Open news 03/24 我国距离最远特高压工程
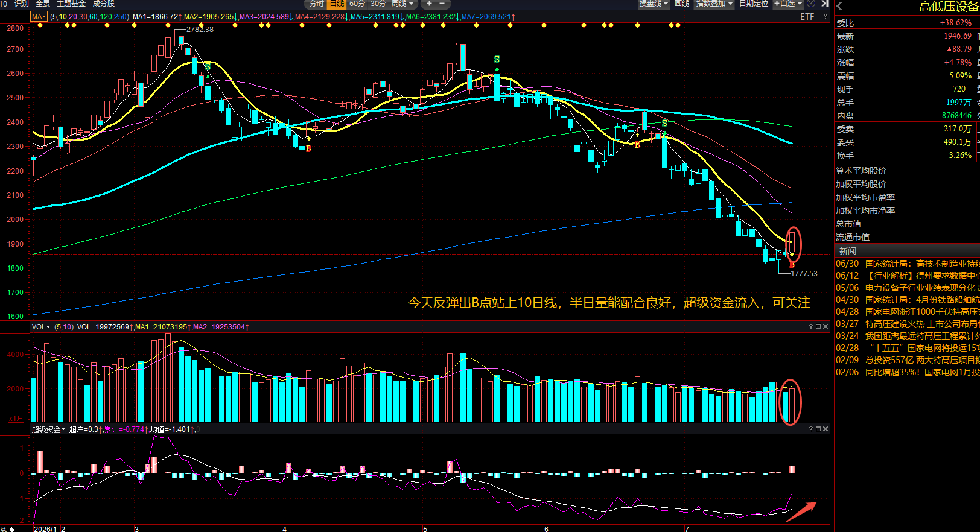 point(907,336)
